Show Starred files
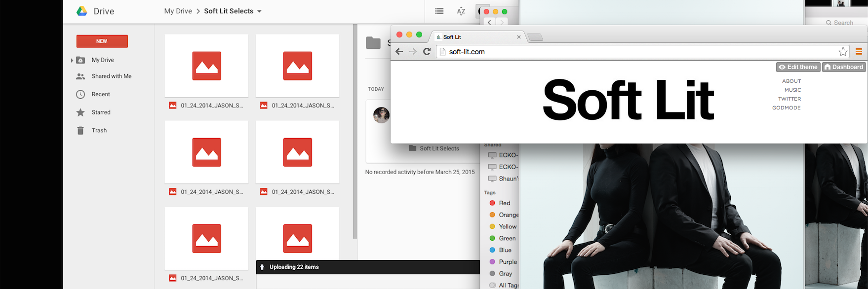 point(101,112)
